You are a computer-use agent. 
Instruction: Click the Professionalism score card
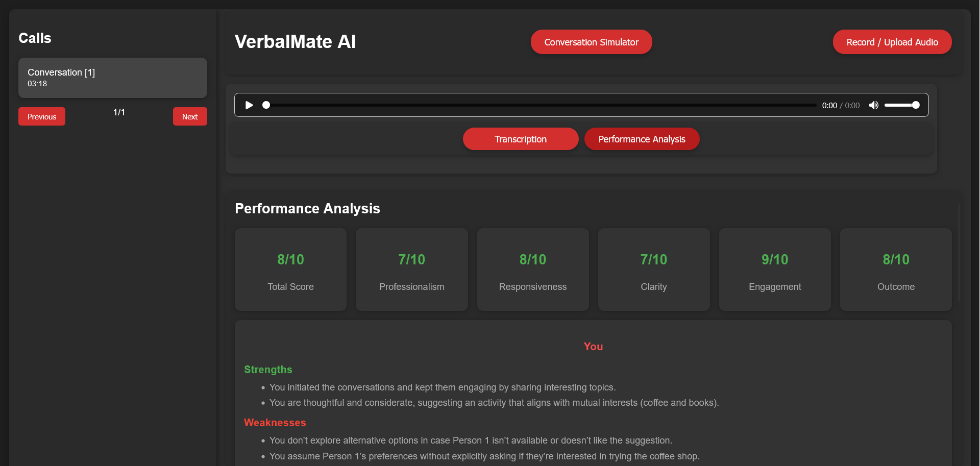pos(412,269)
